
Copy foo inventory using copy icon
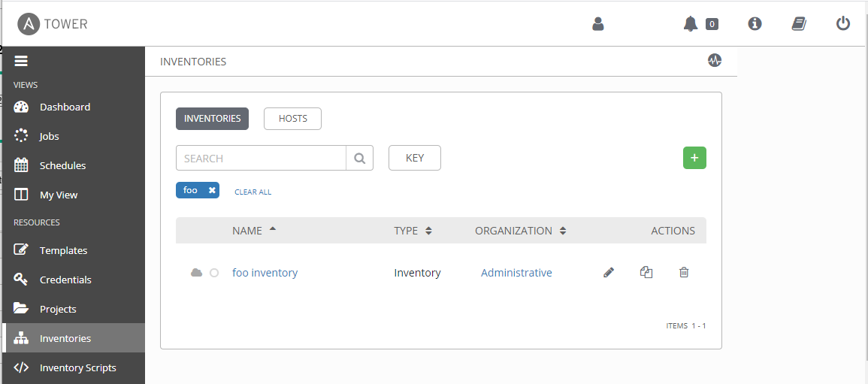pyautogui.click(x=646, y=272)
